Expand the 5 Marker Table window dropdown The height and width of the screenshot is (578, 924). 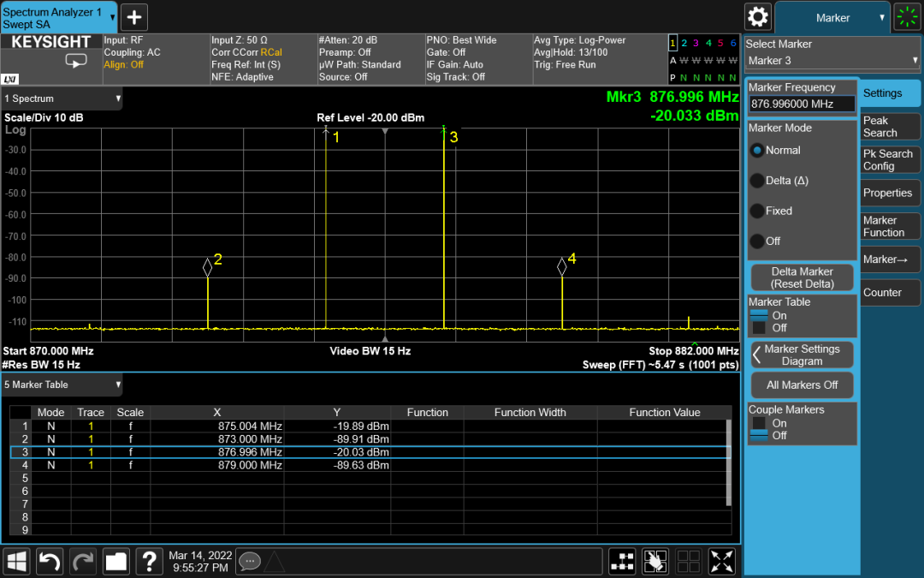pyautogui.click(x=62, y=384)
